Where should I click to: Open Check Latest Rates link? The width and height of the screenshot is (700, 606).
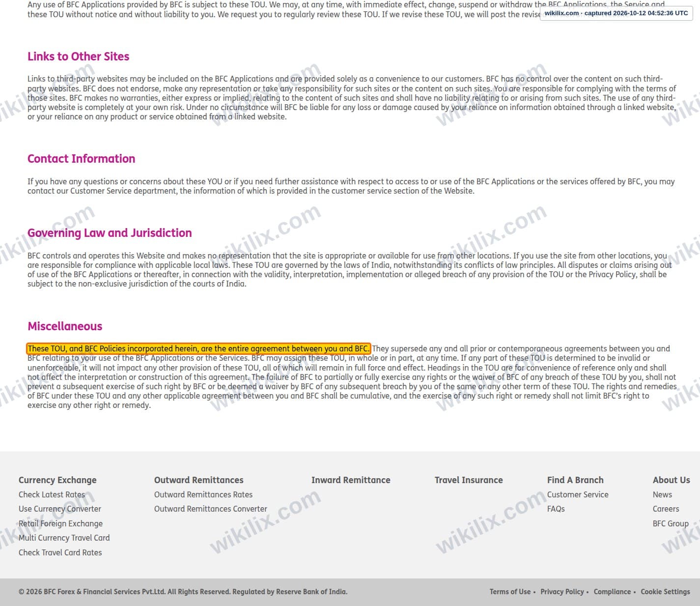click(52, 494)
